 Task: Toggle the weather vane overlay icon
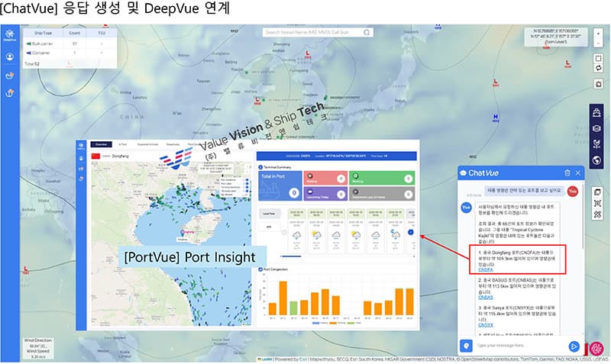point(596,144)
